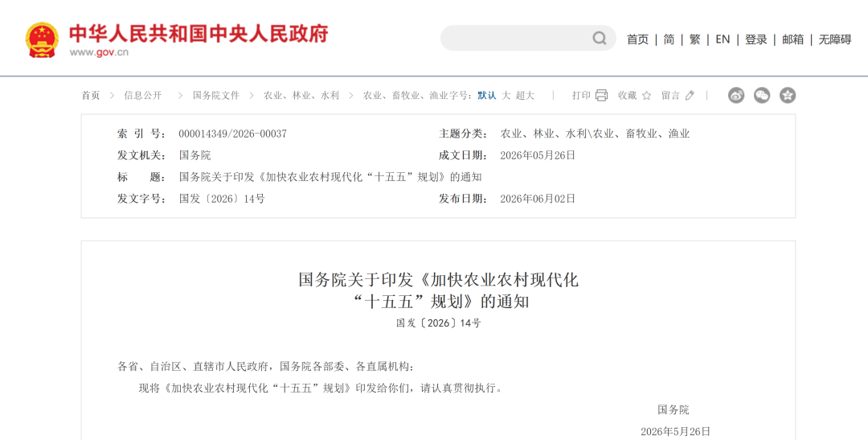Click the 国务院 signature at bottom right
868x440 pixels.
click(x=674, y=410)
